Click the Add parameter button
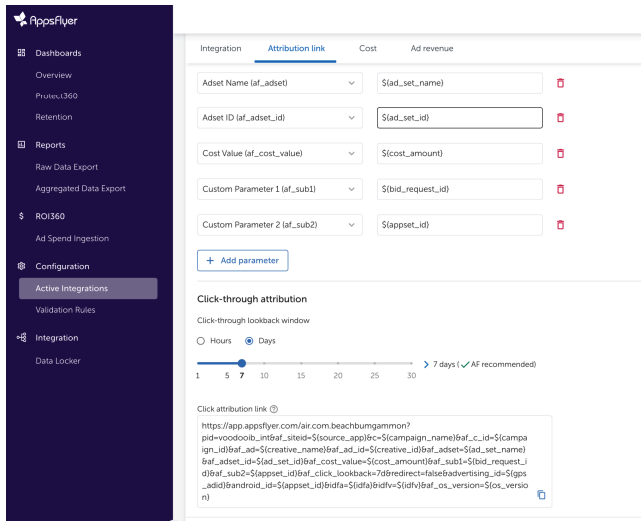This screenshot has height=526, width=641. point(242,260)
